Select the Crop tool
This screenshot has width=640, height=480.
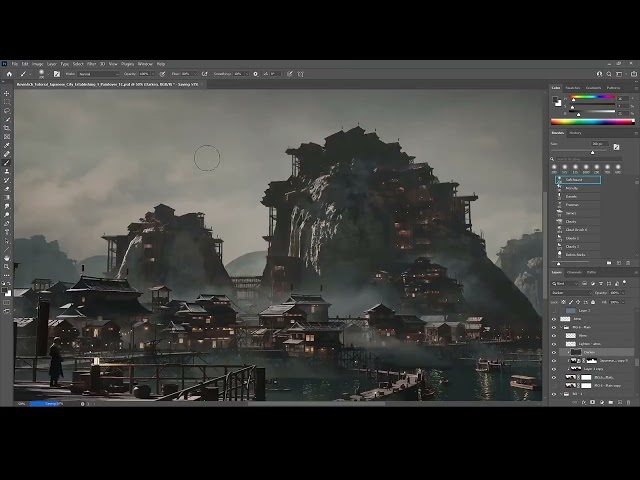7,128
